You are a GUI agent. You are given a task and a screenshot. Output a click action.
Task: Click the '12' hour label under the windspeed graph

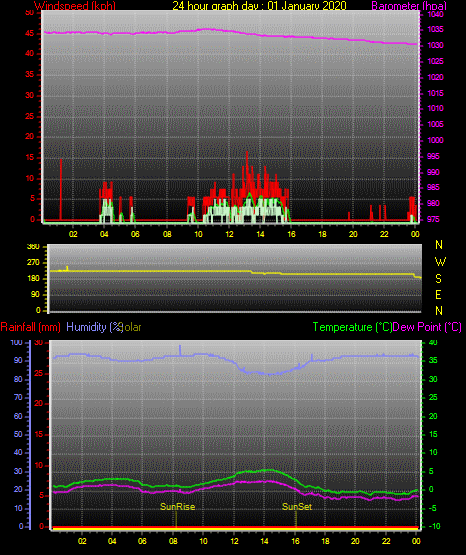(229, 234)
